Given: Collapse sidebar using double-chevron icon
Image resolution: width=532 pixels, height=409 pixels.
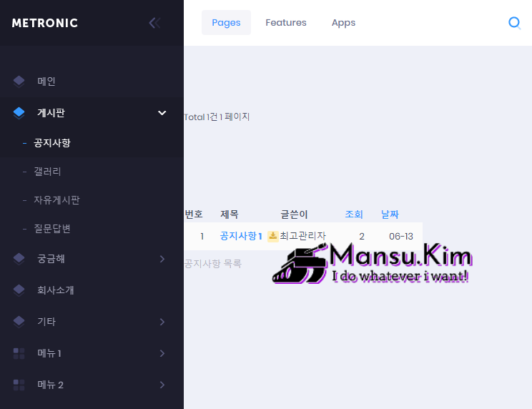Looking at the screenshot, I should pos(154,23).
